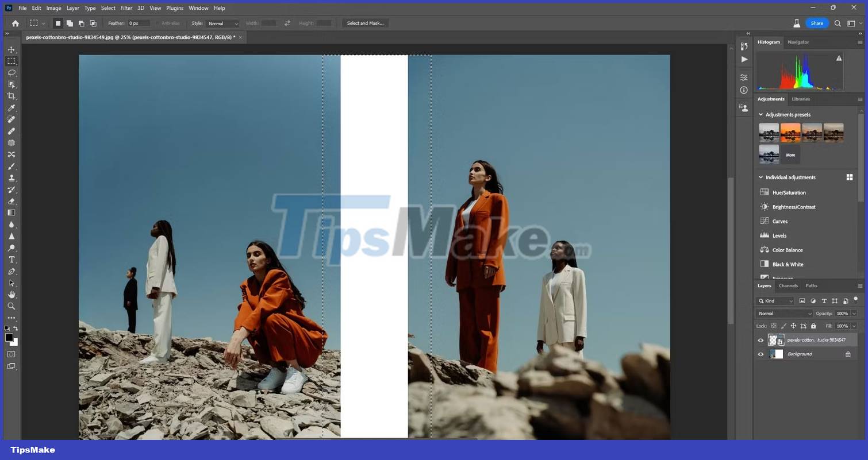
Task: Hide the Background layer
Action: (761, 354)
